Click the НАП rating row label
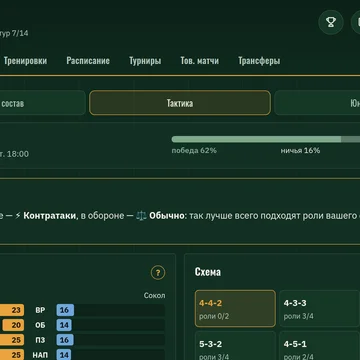 [40, 355]
